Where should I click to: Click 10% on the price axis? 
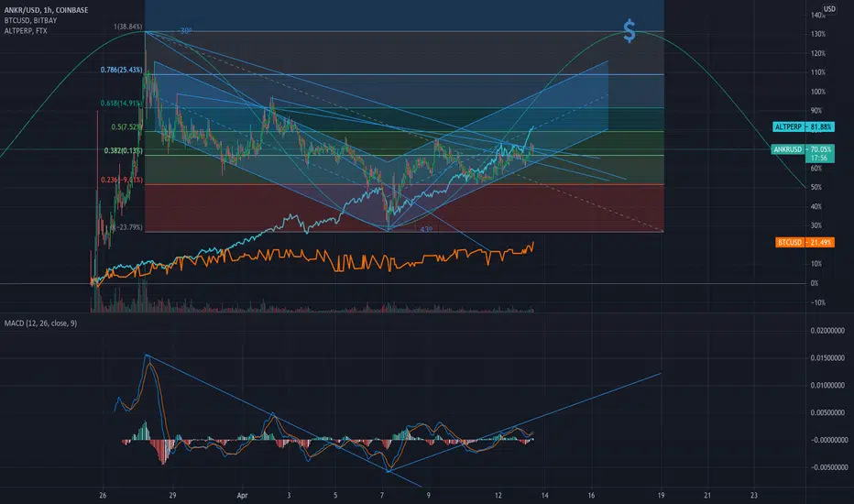point(816,264)
